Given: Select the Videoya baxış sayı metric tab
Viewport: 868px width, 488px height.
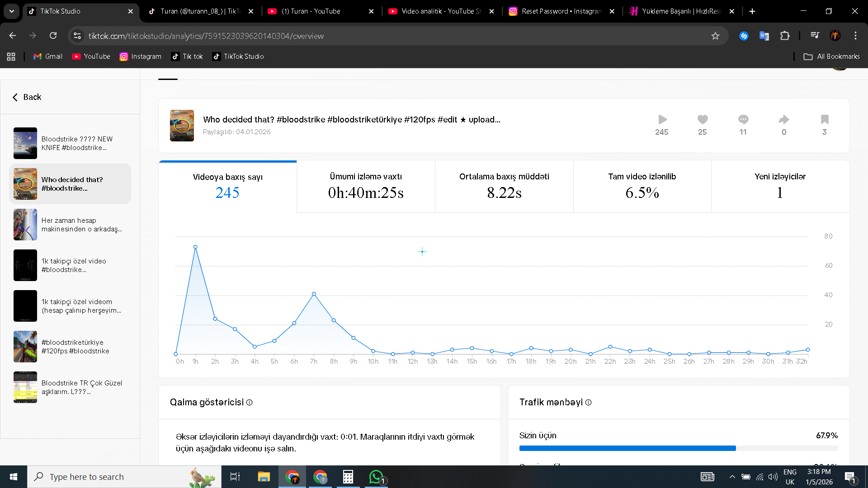Looking at the screenshot, I should [228, 186].
